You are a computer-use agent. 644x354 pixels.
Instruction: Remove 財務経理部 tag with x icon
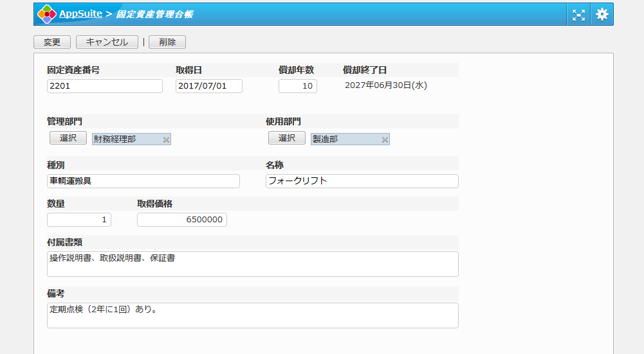pyautogui.click(x=166, y=139)
